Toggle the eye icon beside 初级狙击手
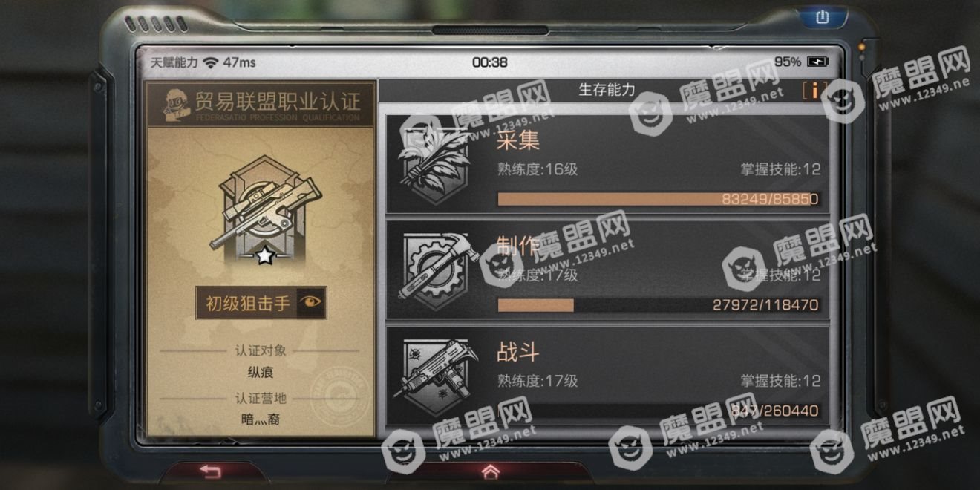980x490 pixels. [311, 302]
